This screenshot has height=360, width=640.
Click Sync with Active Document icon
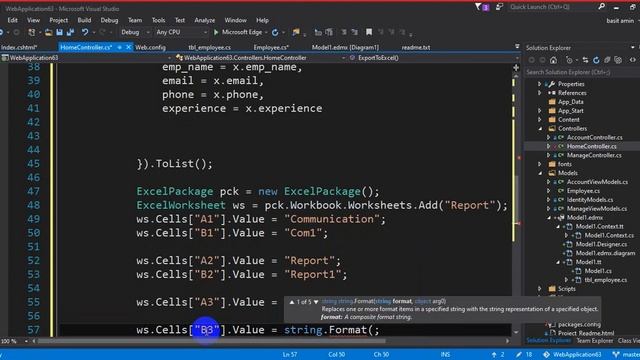pyautogui.click(x=585, y=60)
